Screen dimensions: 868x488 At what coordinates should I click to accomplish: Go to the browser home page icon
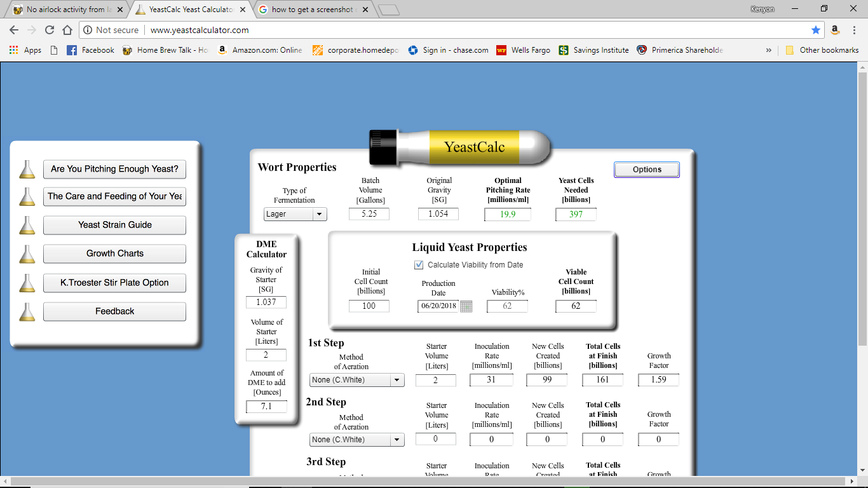click(67, 30)
